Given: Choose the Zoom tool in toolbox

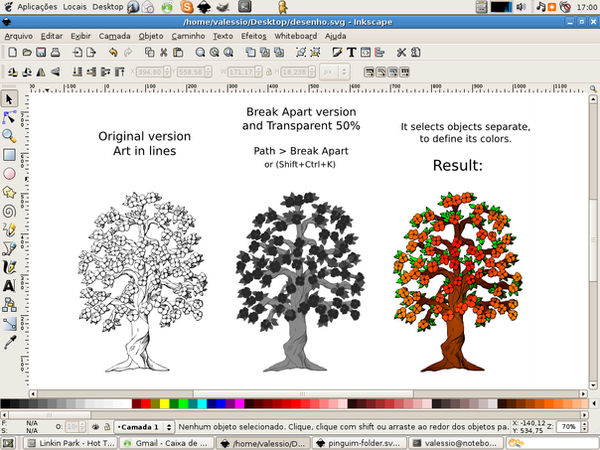Looking at the screenshot, I should [9, 136].
